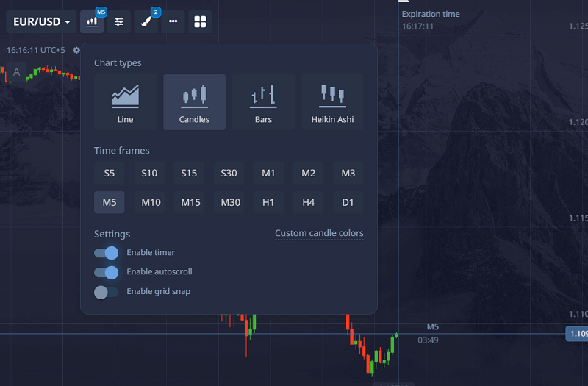
Task: Open the drawing tools brush icon
Action: (146, 22)
